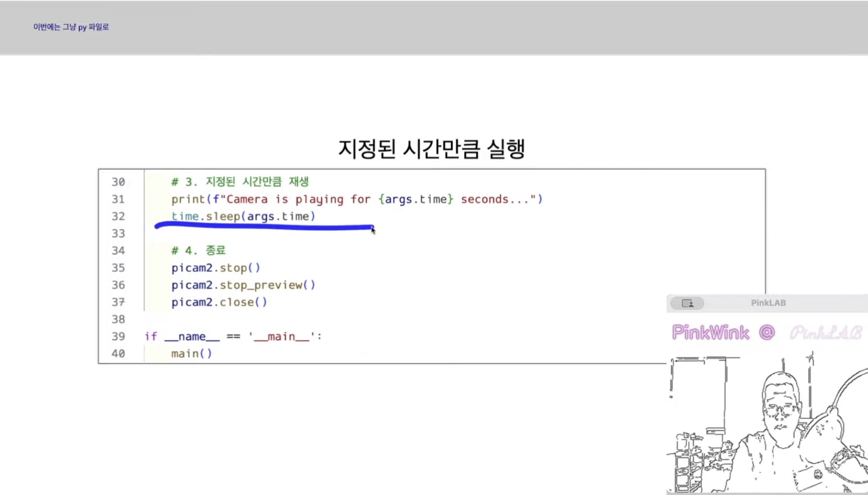Click the presenter overlay icon in PinkLAB window
The image size is (868, 495).
tap(687, 303)
